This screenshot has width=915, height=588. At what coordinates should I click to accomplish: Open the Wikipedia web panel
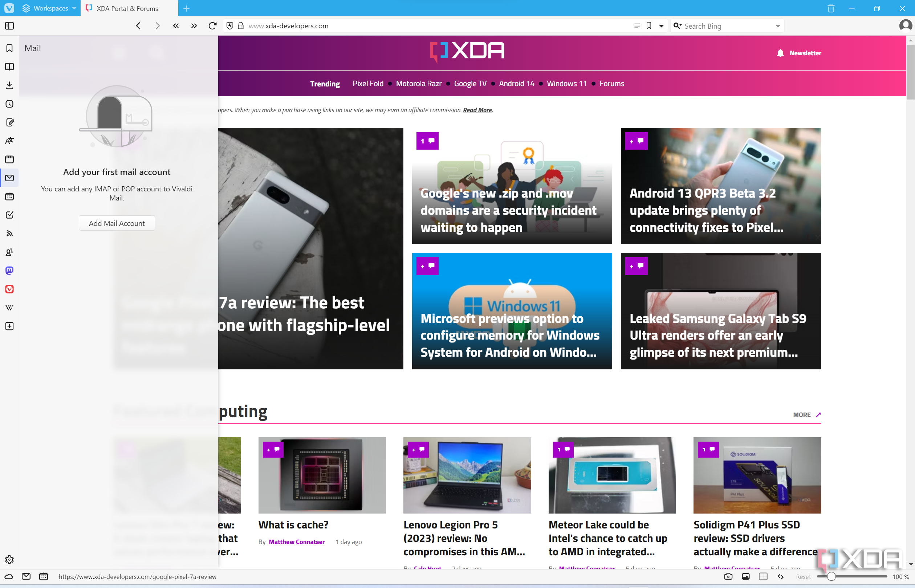coord(9,308)
